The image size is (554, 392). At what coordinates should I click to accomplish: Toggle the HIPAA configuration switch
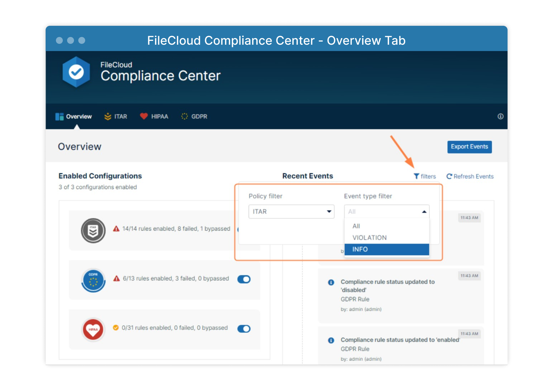coord(244,329)
